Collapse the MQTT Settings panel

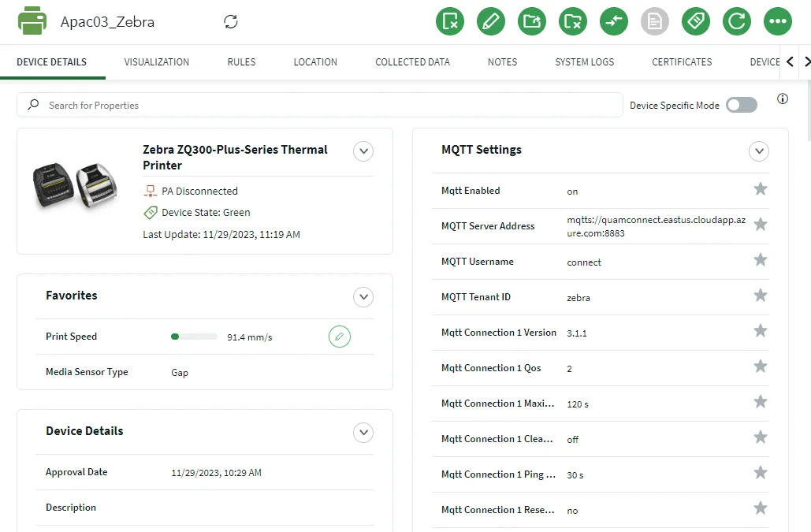[x=758, y=151]
